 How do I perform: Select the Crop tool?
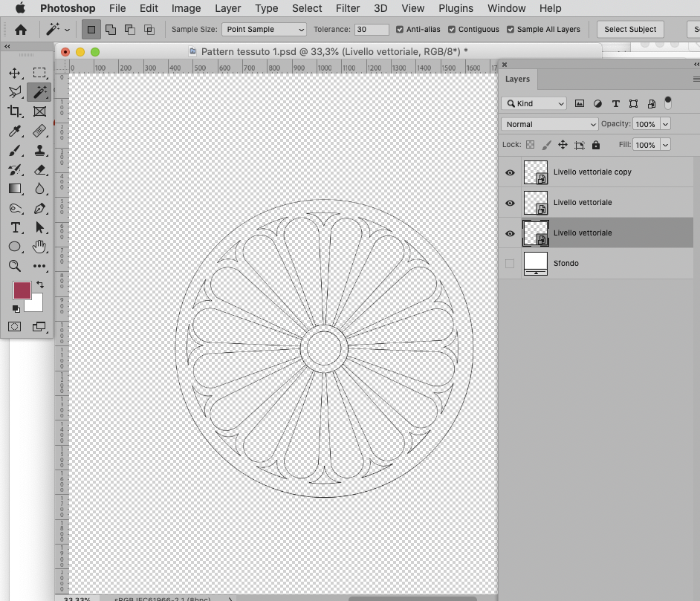(15, 111)
